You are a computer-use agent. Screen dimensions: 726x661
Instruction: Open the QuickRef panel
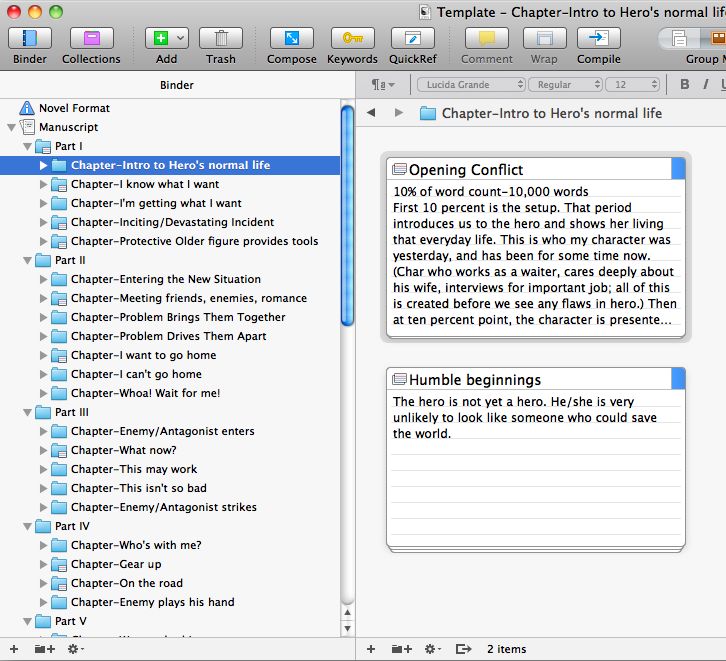pyautogui.click(x=413, y=38)
